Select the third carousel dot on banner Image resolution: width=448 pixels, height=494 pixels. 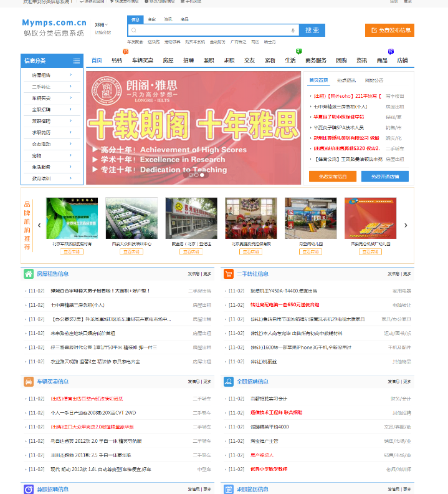[202, 175]
